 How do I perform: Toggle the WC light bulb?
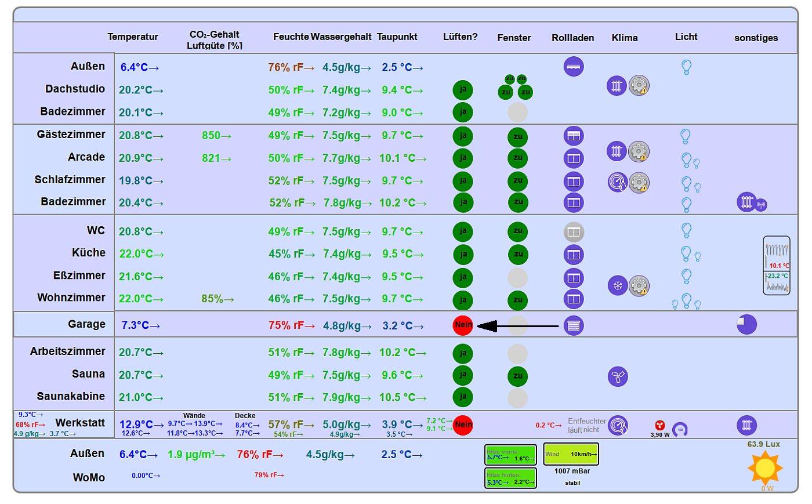[x=686, y=230]
